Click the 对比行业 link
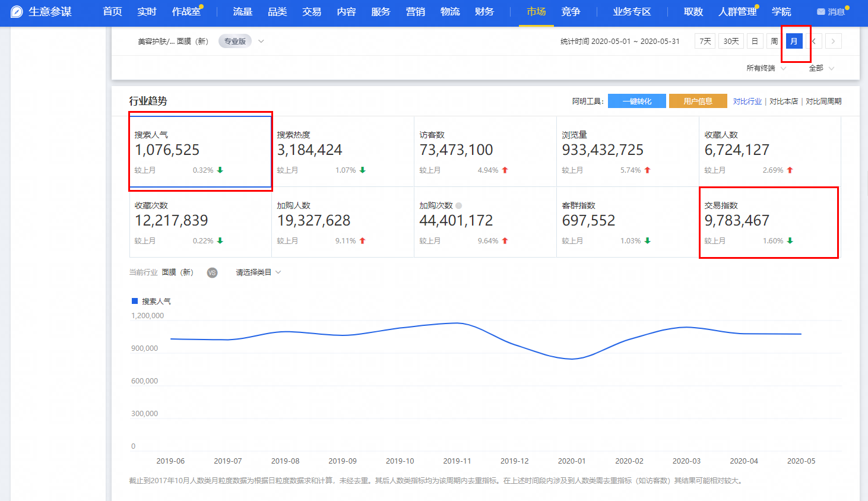This screenshot has width=868, height=501. coord(747,102)
